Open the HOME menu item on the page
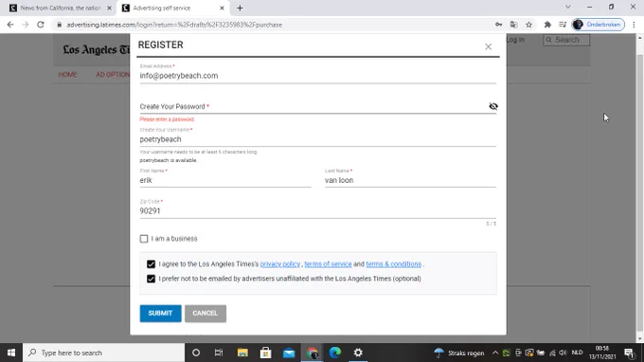644x362 pixels. coord(68,75)
